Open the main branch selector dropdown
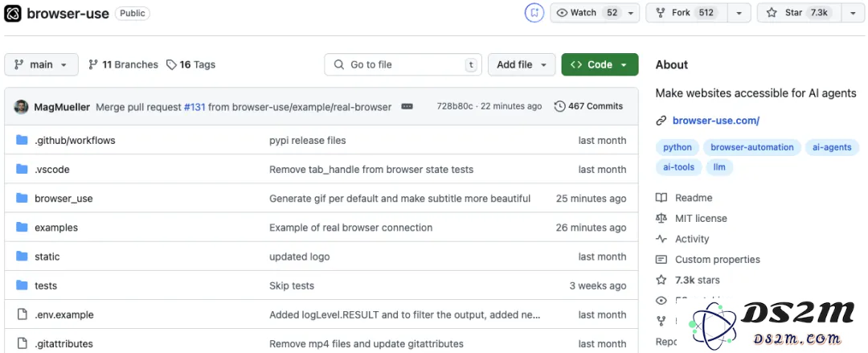 click(41, 65)
